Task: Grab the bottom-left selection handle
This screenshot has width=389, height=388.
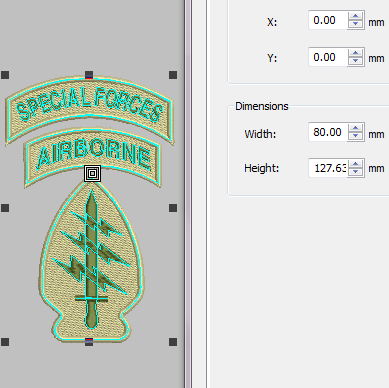Action: 5,342
